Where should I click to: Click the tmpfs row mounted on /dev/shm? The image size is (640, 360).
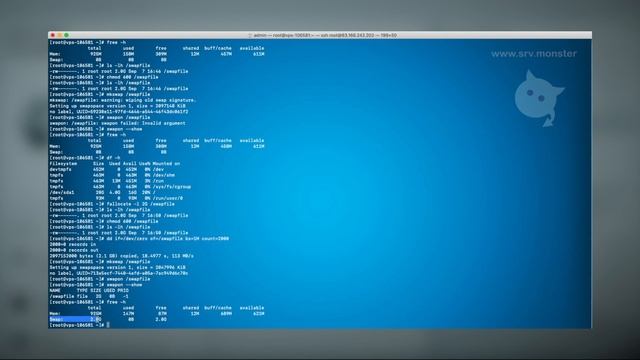112,175
